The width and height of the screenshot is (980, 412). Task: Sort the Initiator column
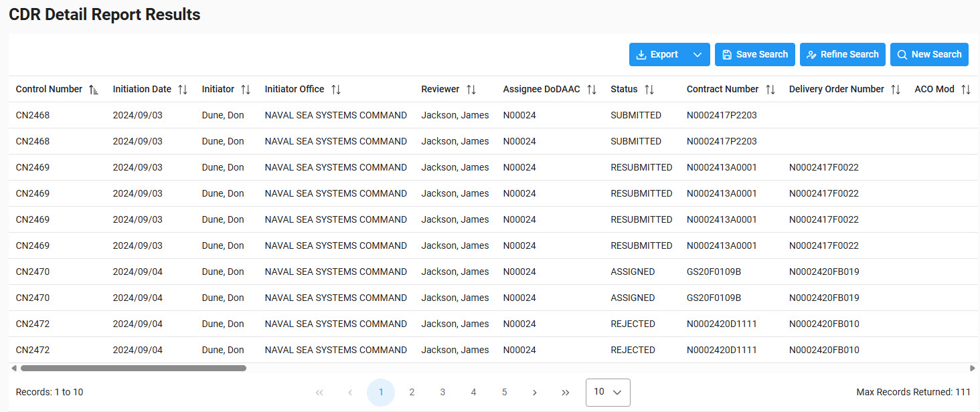click(x=246, y=90)
